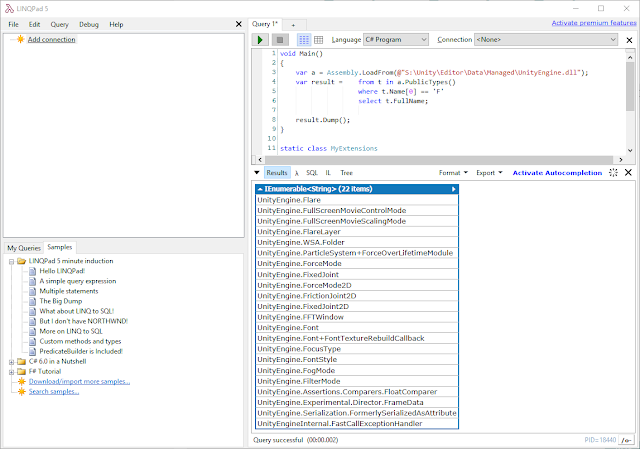
Task: Open Multiple statements sample
Action: (x=69, y=291)
